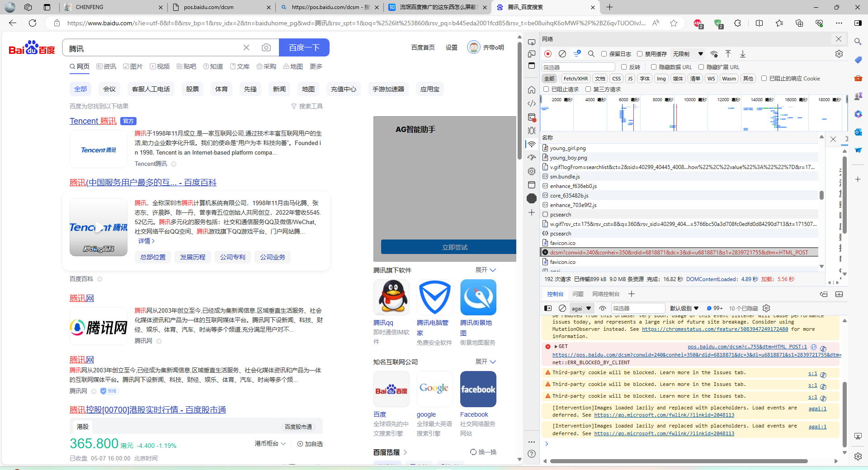Open Edge split screen icon in toolbar
This screenshot has width=868, height=470.
pos(759,23)
